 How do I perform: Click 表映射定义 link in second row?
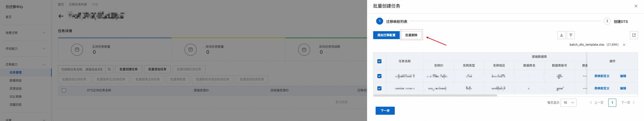point(602,88)
